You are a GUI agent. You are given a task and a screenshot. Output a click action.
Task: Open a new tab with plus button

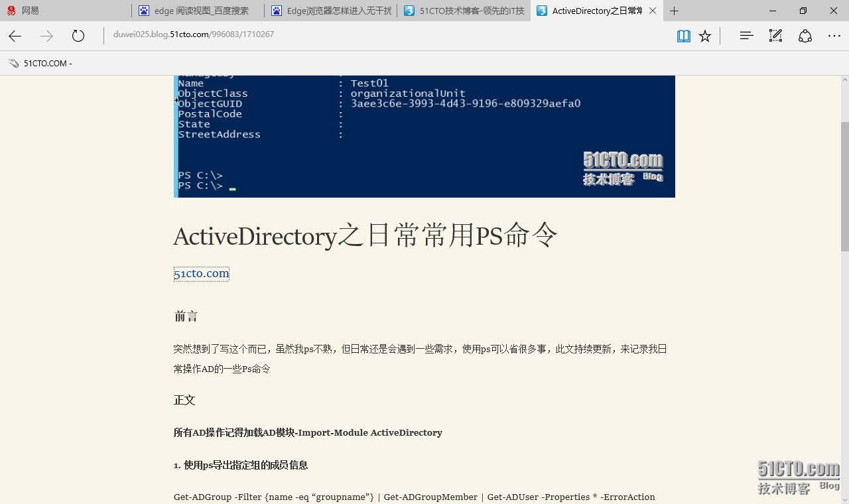pos(675,11)
